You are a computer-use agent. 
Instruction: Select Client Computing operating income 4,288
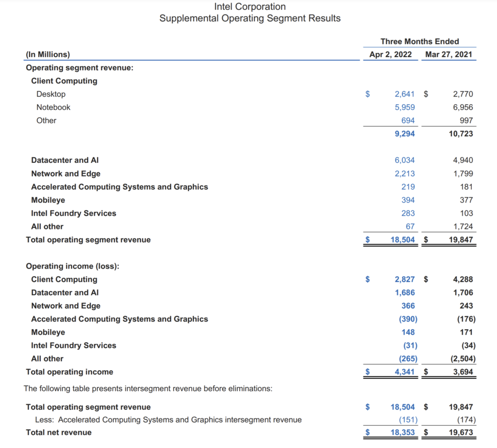tap(463, 280)
